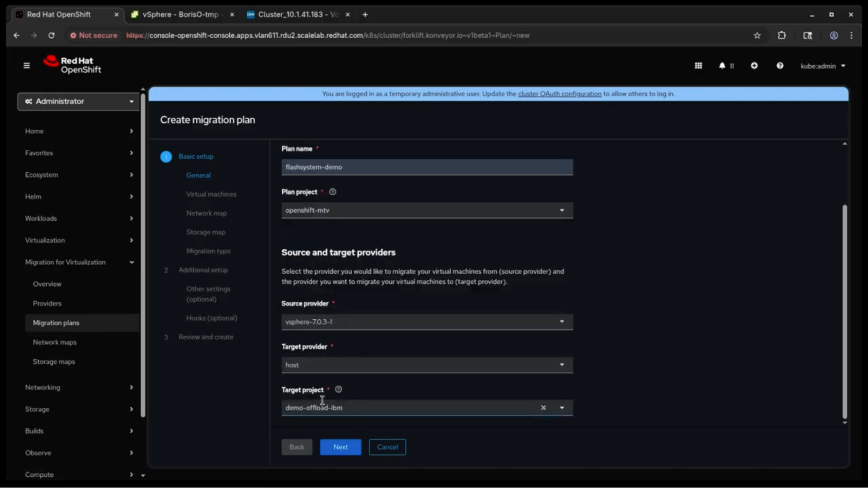Clear the demo-offload-ibm target project selection
Viewport: 868px width, 488px height.
click(543, 408)
